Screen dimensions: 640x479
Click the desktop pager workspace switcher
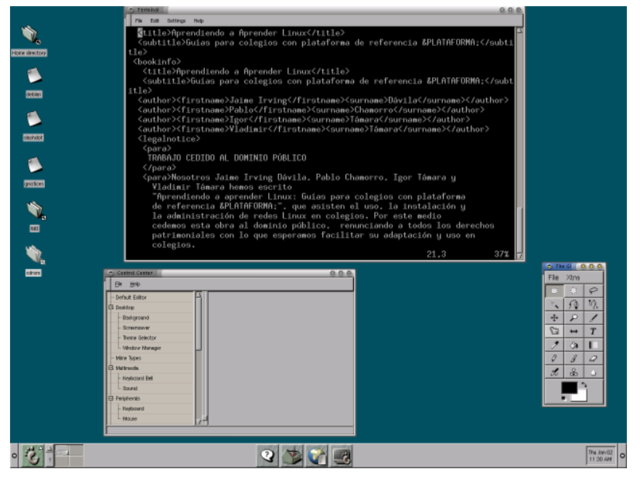pyautogui.click(x=68, y=455)
